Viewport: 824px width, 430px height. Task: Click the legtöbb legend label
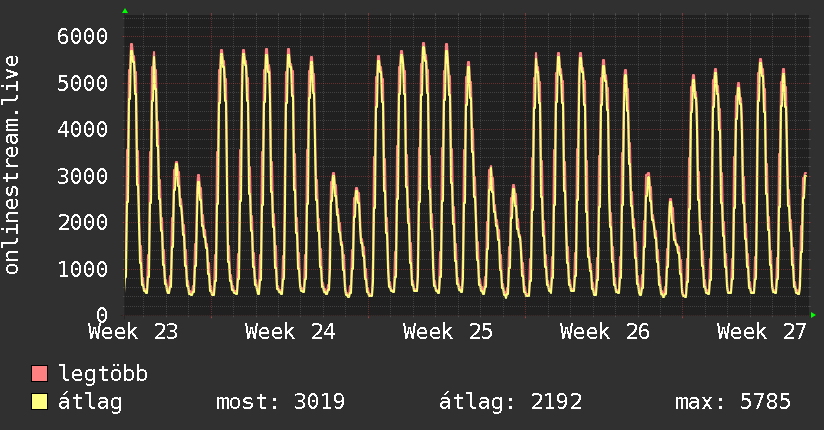tap(103, 374)
